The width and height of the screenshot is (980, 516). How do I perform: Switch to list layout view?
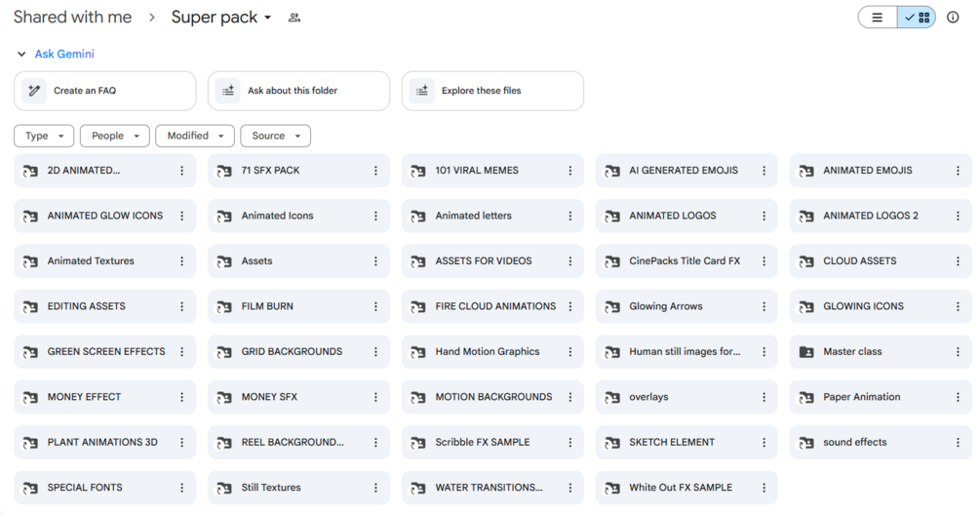[878, 18]
